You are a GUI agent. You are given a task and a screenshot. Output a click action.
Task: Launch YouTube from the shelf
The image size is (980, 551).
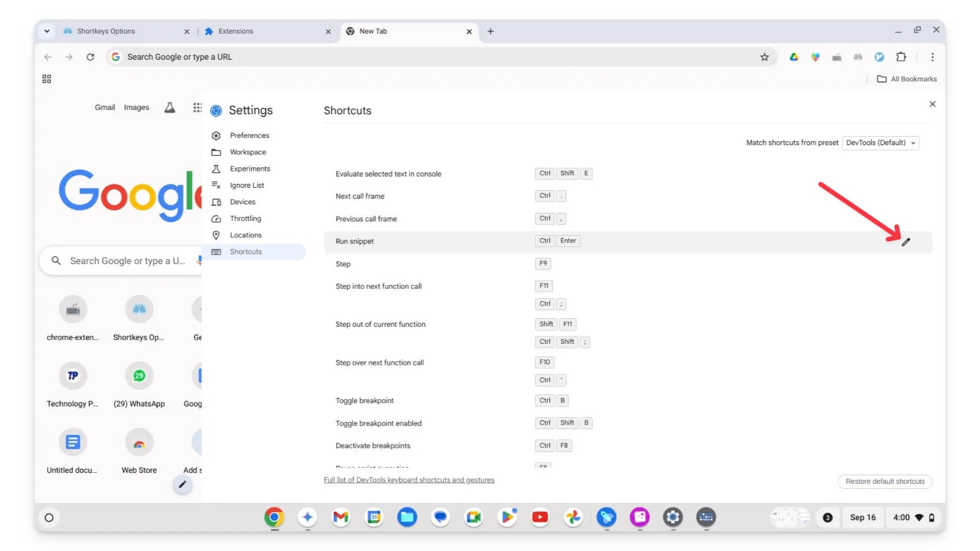pos(540,517)
